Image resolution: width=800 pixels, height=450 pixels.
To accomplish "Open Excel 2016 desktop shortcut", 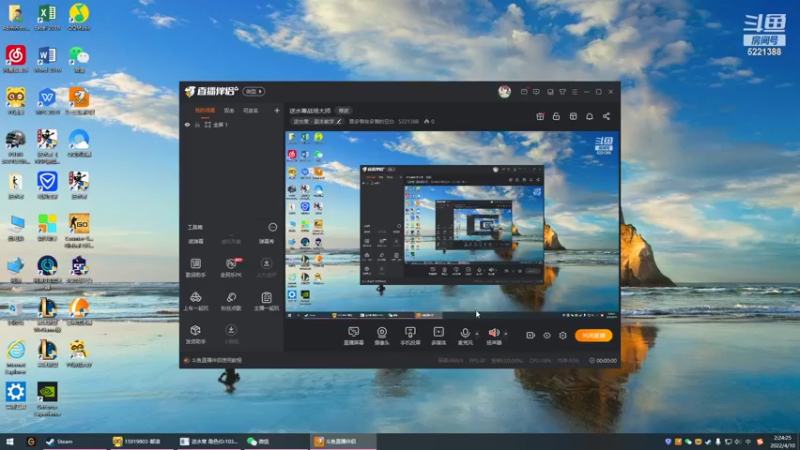I will (47, 17).
